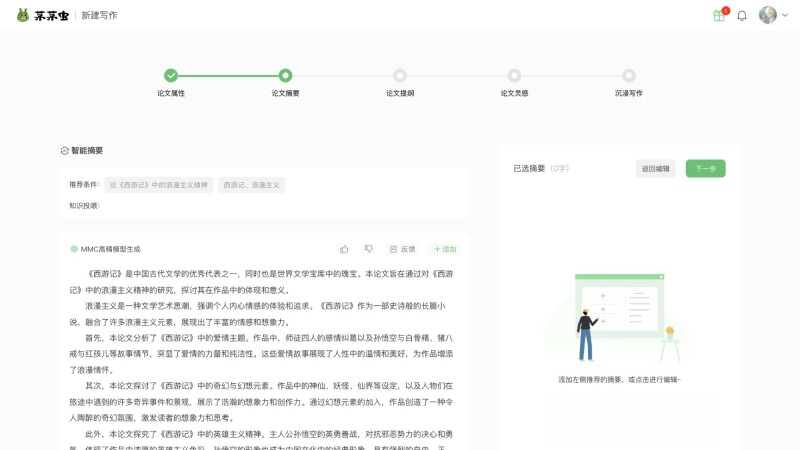
Task: Click the thumbs-up like icon
Action: click(x=344, y=249)
